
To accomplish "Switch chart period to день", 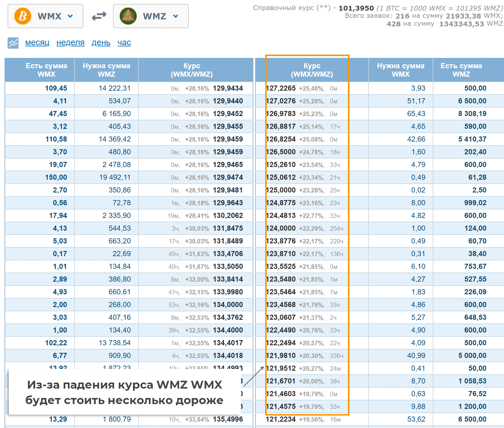I will coord(101,43).
